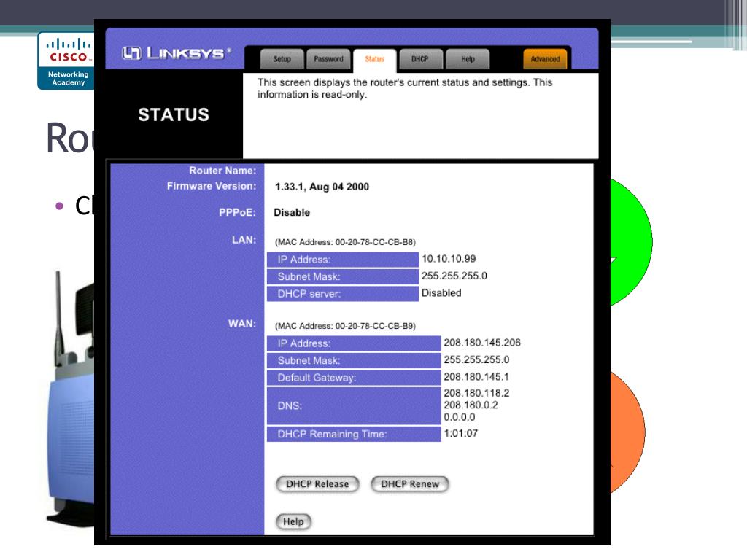Click the DNS field label
The height and width of the screenshot is (560, 747).
pos(354,405)
